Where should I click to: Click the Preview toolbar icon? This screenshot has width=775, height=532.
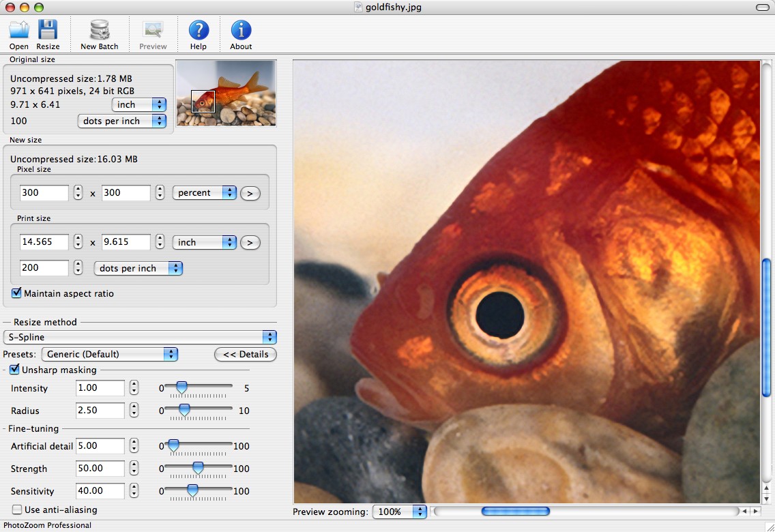pyautogui.click(x=153, y=31)
